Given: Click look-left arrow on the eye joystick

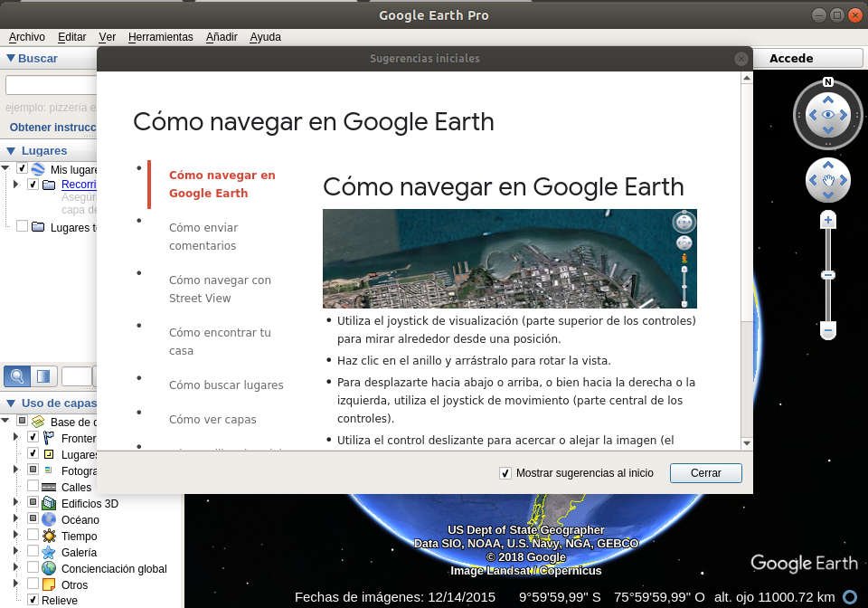Looking at the screenshot, I should point(813,115).
